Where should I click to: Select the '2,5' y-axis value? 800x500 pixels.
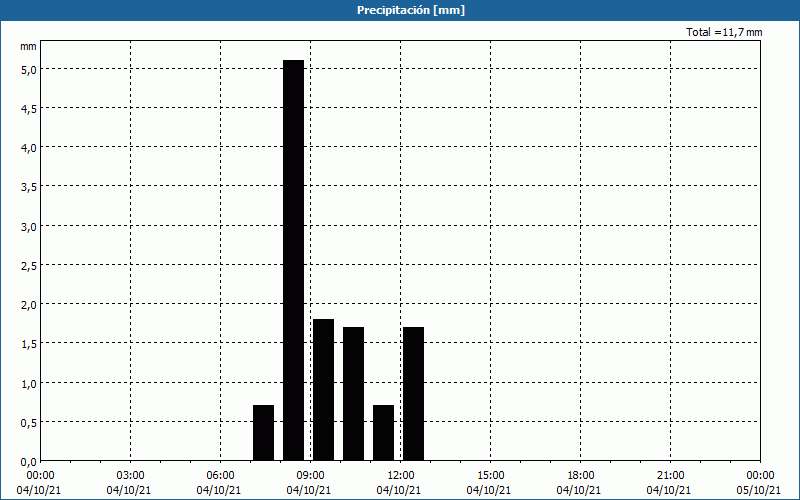click(x=28, y=265)
